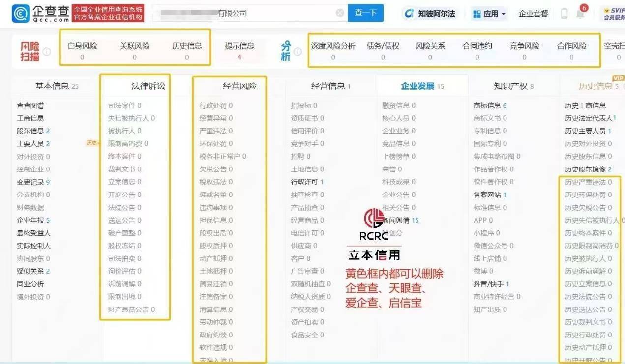Open 历史主要人员 entry
The width and height of the screenshot is (625, 364).
click(x=588, y=131)
